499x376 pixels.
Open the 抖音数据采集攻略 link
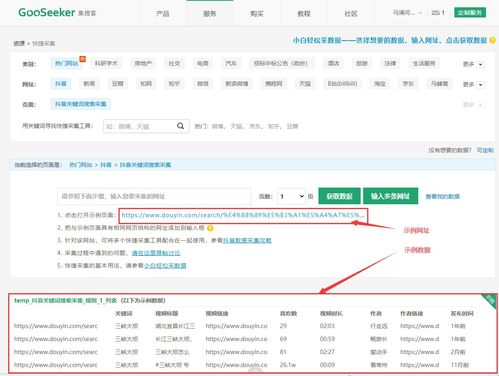247,241
